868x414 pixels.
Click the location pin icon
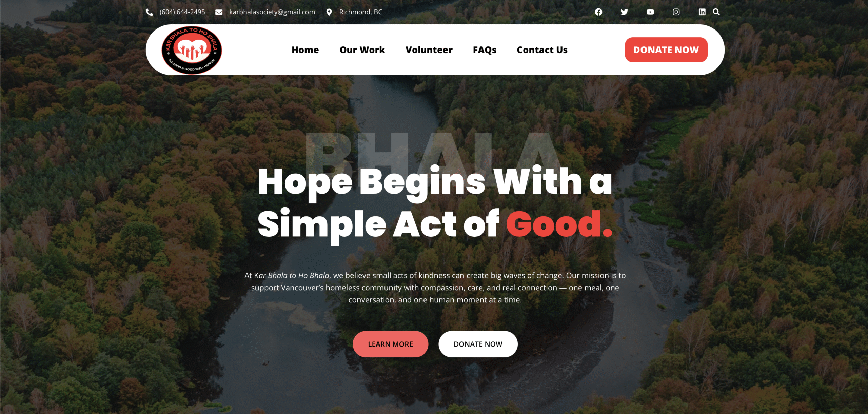329,12
